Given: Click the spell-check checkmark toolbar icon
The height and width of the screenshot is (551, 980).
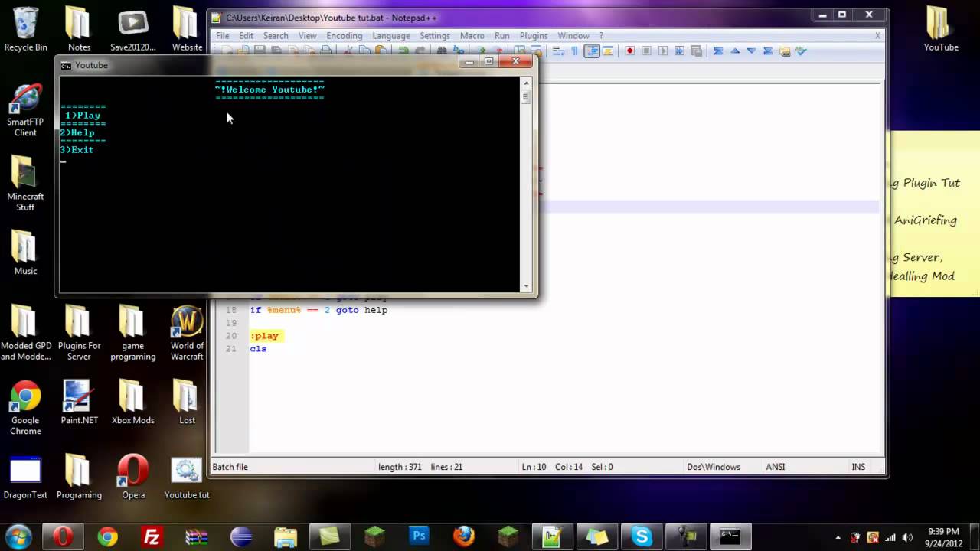Looking at the screenshot, I should (x=802, y=51).
